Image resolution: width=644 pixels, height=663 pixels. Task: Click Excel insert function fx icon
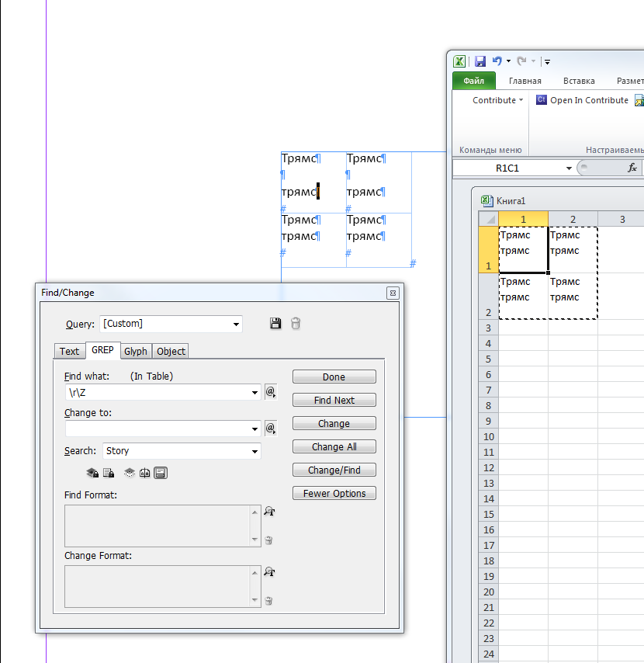coord(632,168)
